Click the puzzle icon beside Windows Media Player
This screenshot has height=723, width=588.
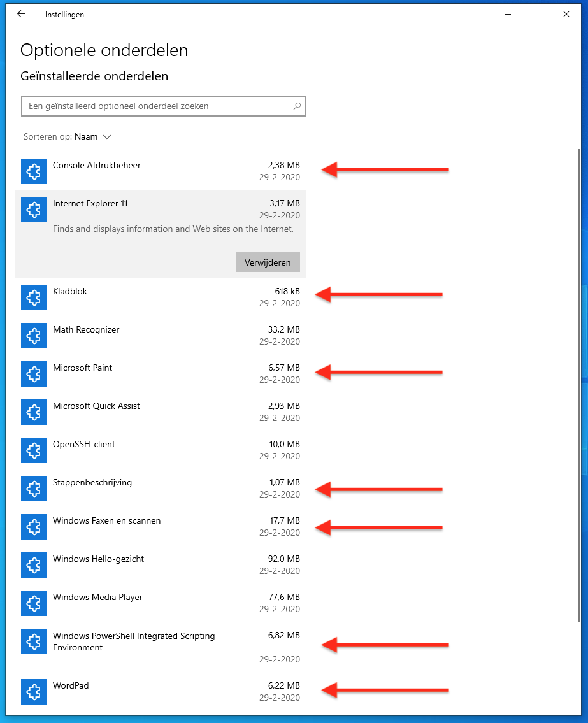click(34, 603)
